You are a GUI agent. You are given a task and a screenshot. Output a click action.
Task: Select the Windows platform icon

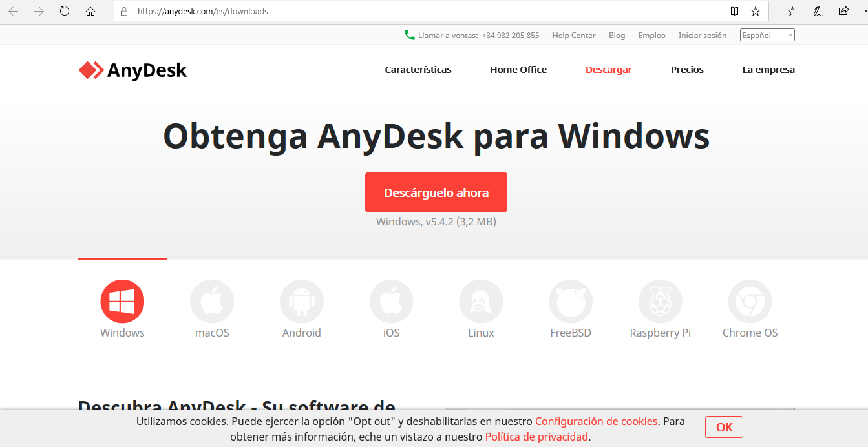click(122, 302)
